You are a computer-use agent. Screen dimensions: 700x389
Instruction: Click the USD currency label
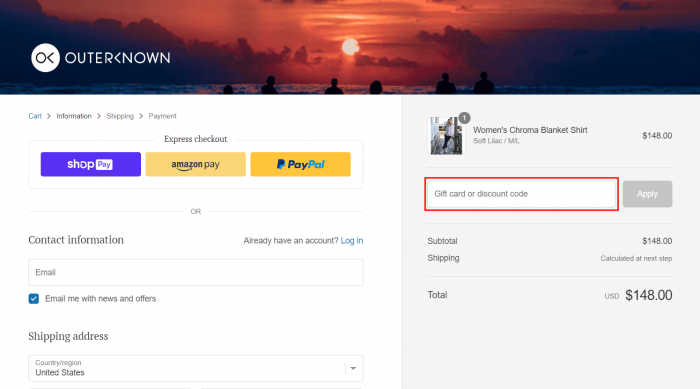pyautogui.click(x=612, y=296)
